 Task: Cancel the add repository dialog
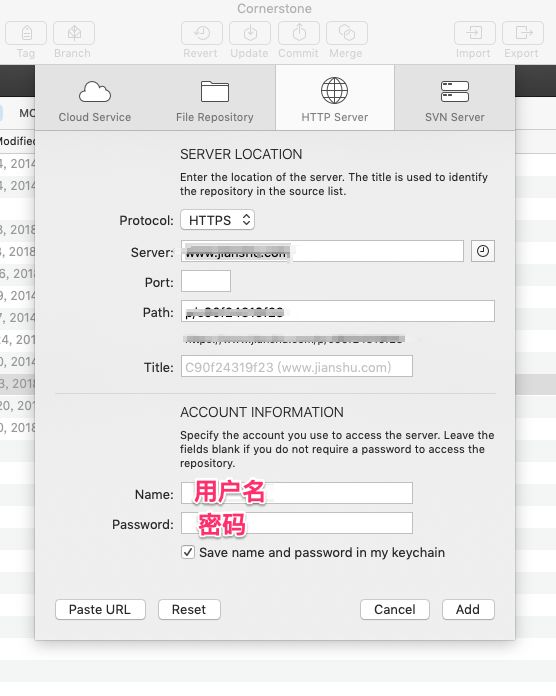click(x=395, y=609)
